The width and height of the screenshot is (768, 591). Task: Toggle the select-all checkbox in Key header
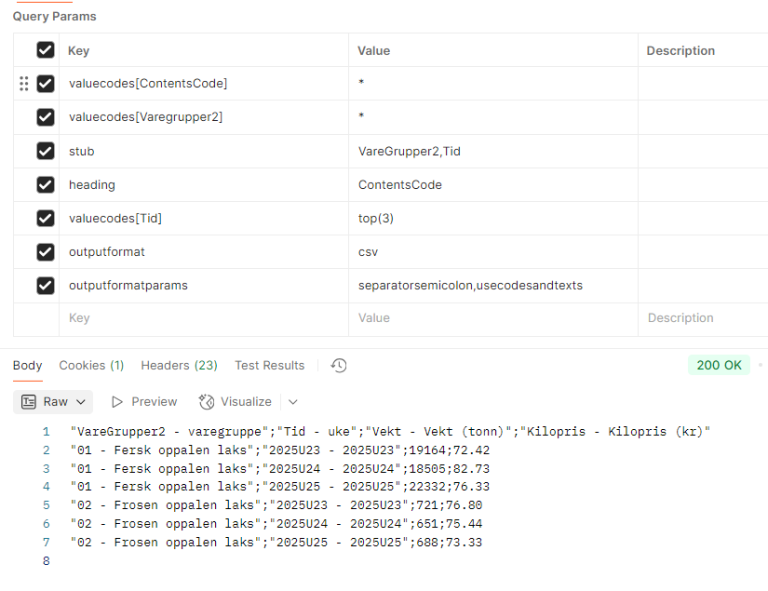[45, 50]
